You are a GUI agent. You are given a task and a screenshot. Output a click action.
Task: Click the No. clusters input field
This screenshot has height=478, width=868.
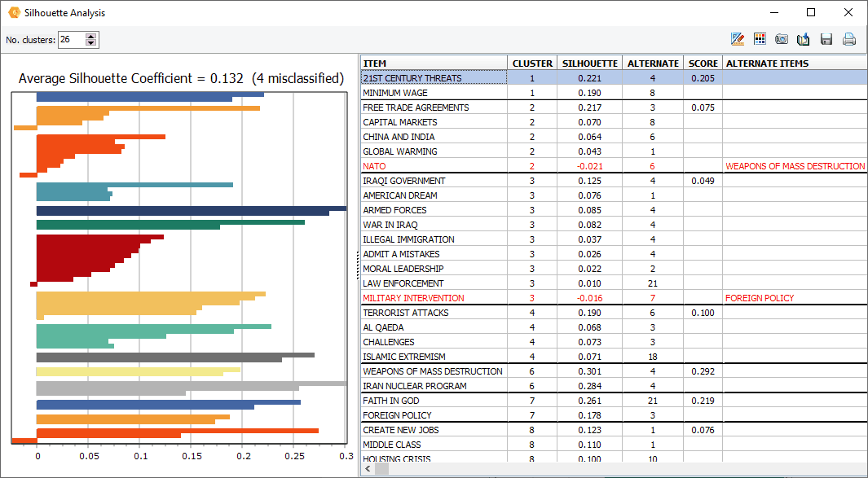click(x=70, y=40)
